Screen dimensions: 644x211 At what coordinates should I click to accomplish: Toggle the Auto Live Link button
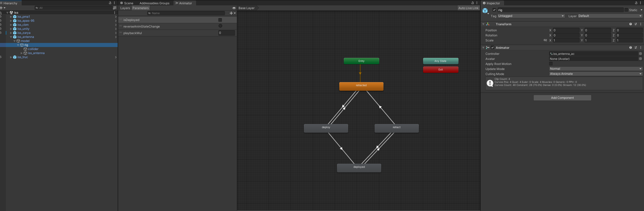click(468, 8)
